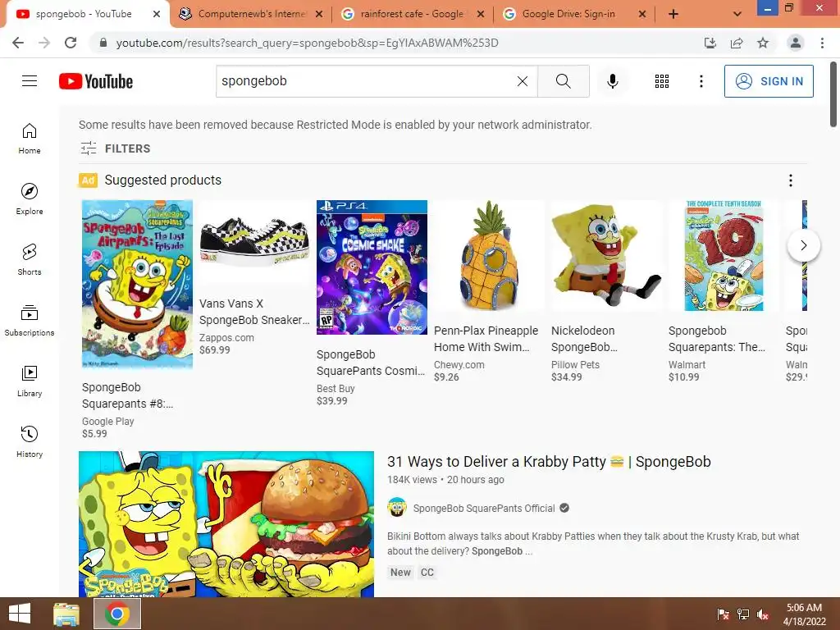
Task: Open a new browser tab
Action: [673, 14]
